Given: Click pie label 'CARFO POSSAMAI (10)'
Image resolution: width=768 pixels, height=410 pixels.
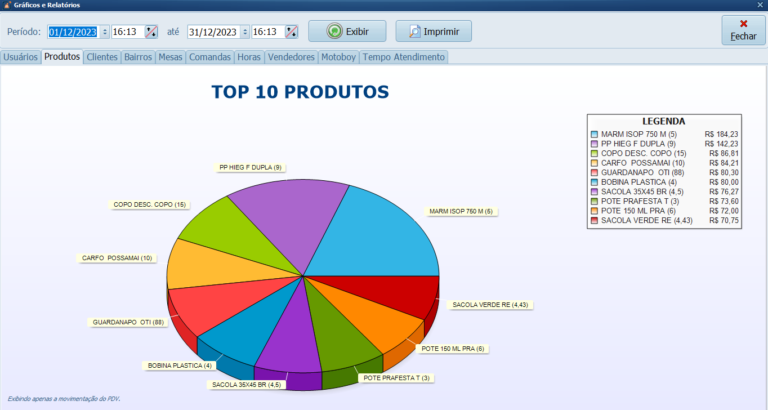Looking at the screenshot, I should [117, 258].
